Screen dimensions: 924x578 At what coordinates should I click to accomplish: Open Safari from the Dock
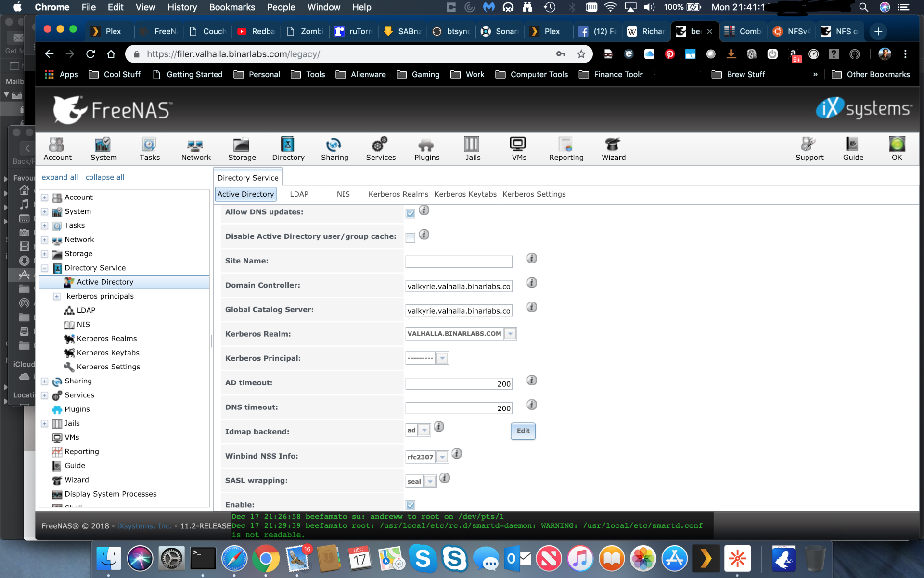point(234,559)
